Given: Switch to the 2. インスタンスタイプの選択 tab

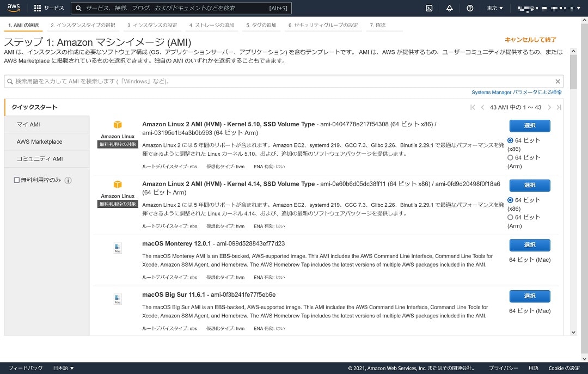Looking at the screenshot, I should [x=83, y=25].
